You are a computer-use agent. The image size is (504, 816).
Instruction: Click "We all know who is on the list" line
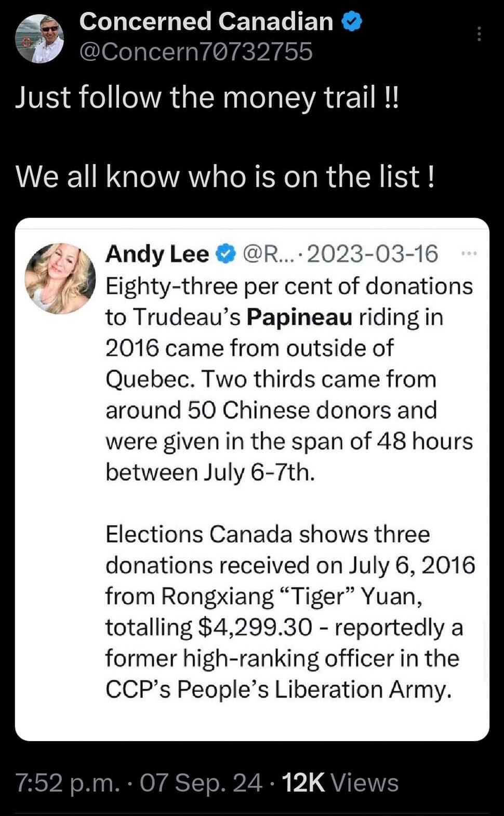[x=225, y=177]
